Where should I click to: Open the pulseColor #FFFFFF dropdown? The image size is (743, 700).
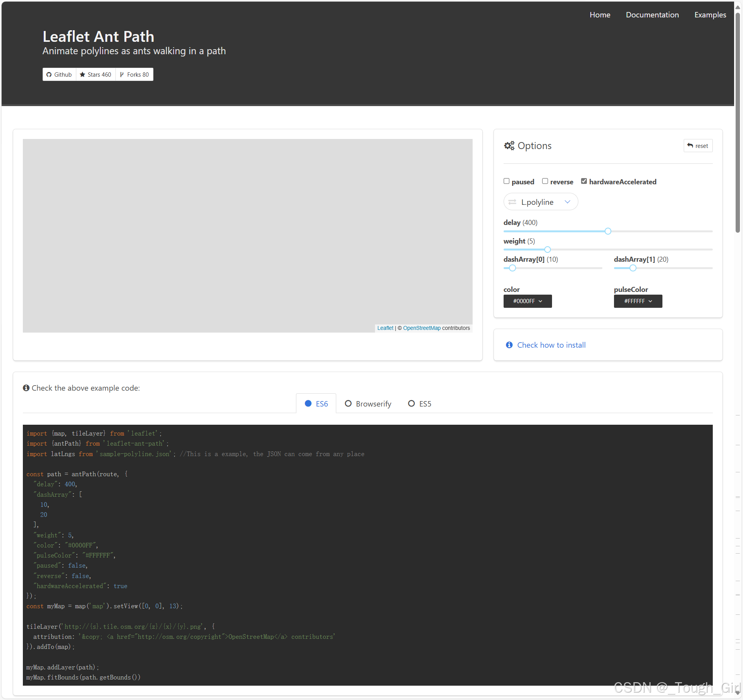638,301
